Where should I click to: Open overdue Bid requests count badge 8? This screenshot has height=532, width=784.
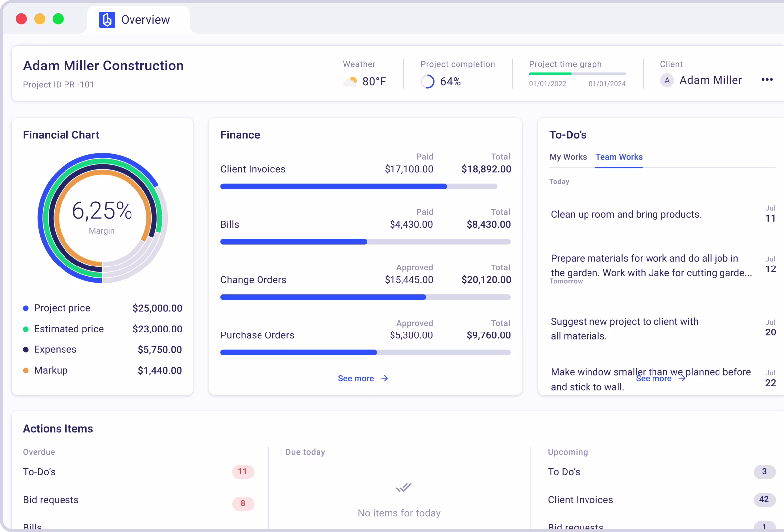pyautogui.click(x=243, y=503)
